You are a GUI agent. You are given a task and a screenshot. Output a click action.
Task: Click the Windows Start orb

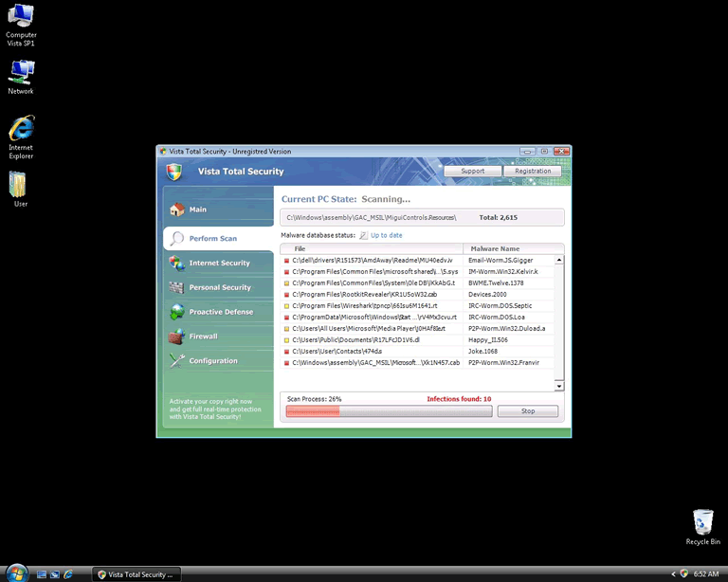[x=14, y=573]
